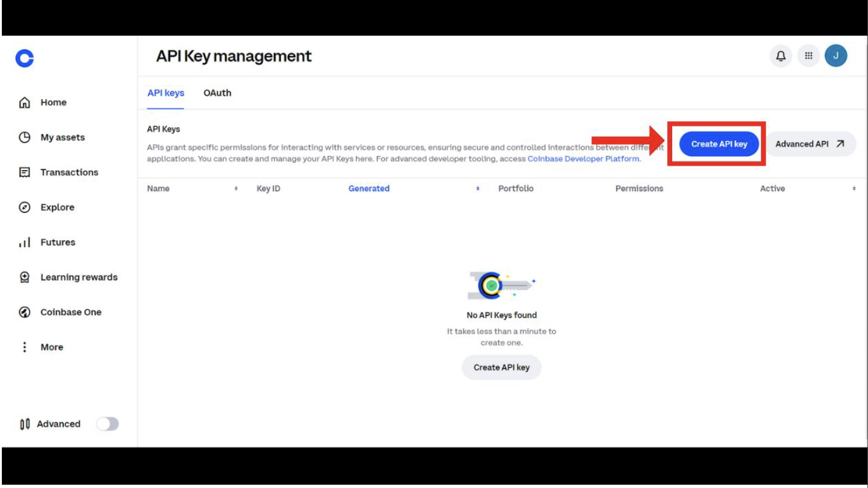Screen dimensions: 868x488
Task: Open the J profile avatar
Action: (836, 55)
